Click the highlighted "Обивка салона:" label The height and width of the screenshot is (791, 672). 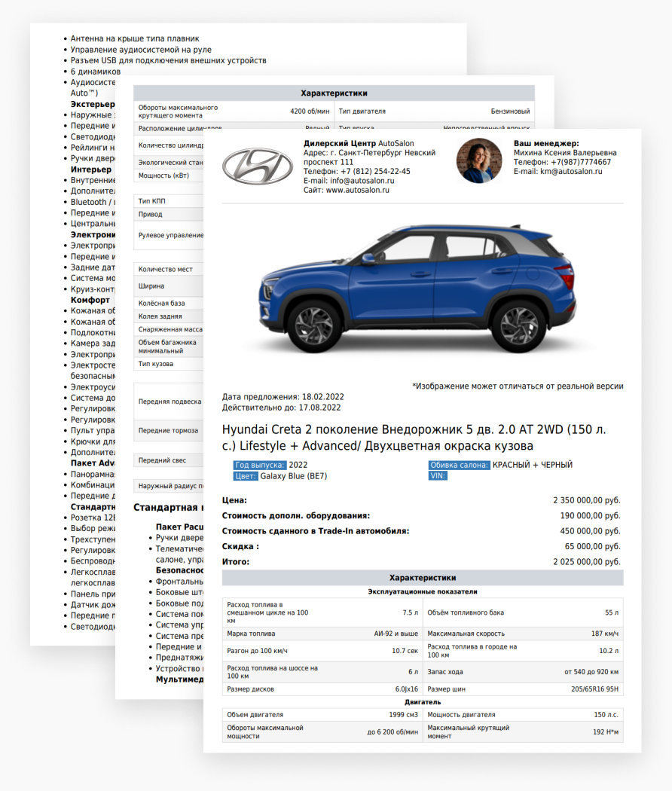tap(460, 465)
